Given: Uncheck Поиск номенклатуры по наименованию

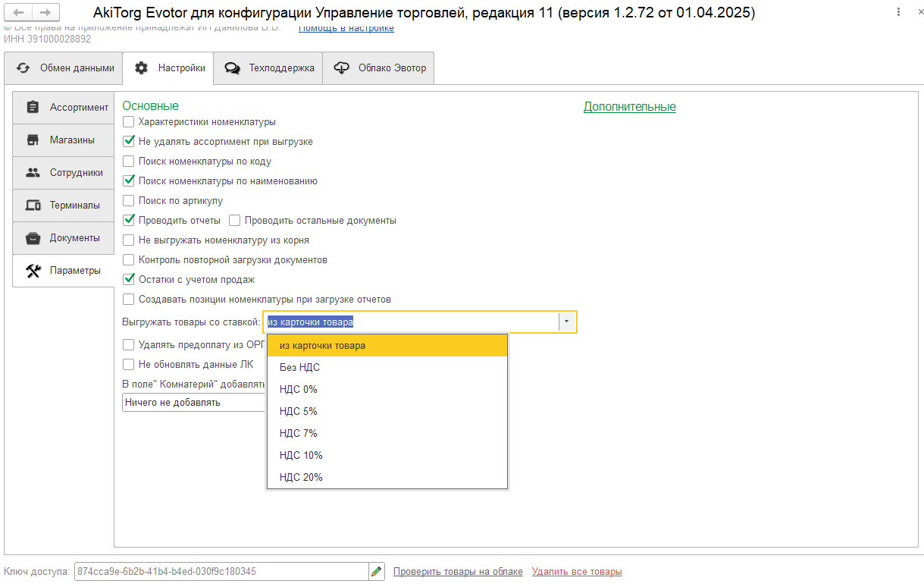Looking at the screenshot, I should pyautogui.click(x=129, y=181).
